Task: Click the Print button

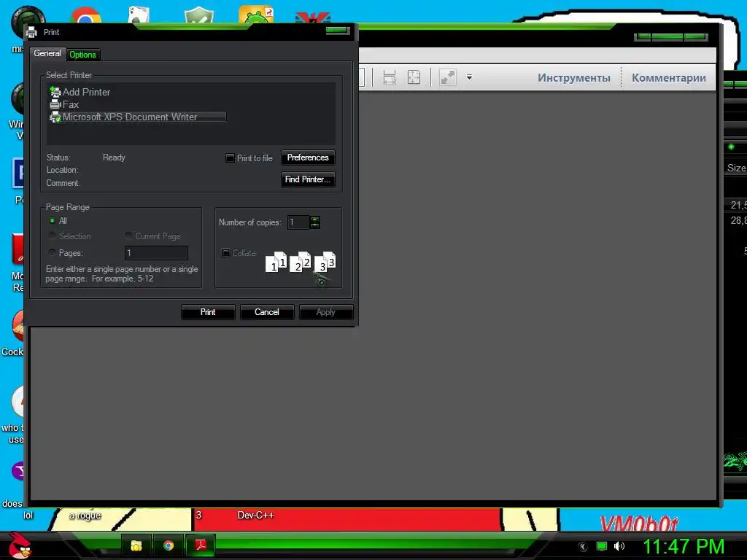Action: 208,312
